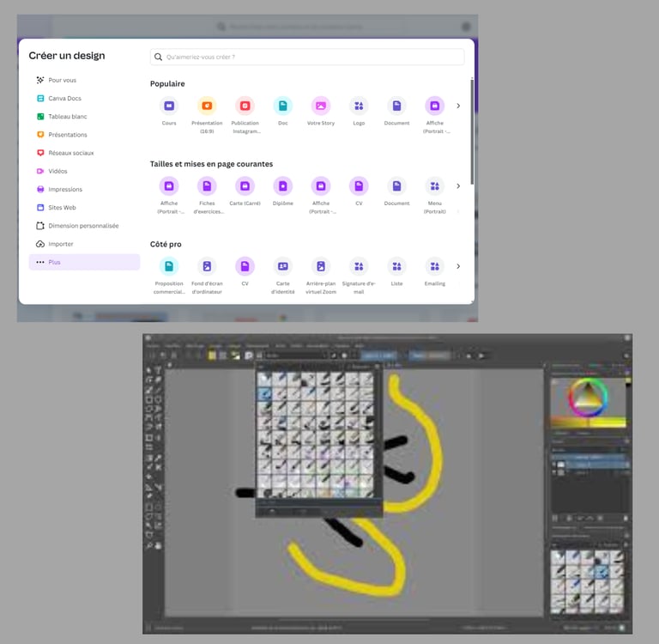Click Dimension personnalisée
This screenshot has height=644, width=659.
click(84, 226)
